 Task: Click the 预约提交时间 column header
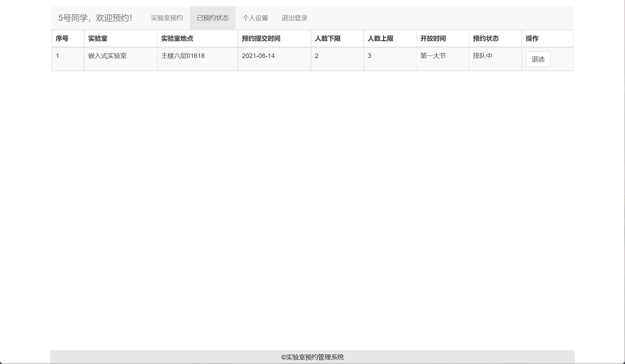(x=261, y=38)
